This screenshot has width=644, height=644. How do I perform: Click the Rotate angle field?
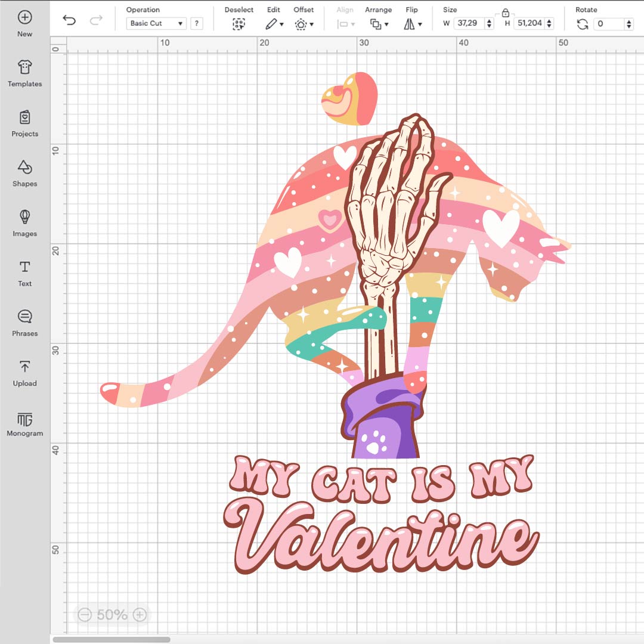click(x=609, y=24)
